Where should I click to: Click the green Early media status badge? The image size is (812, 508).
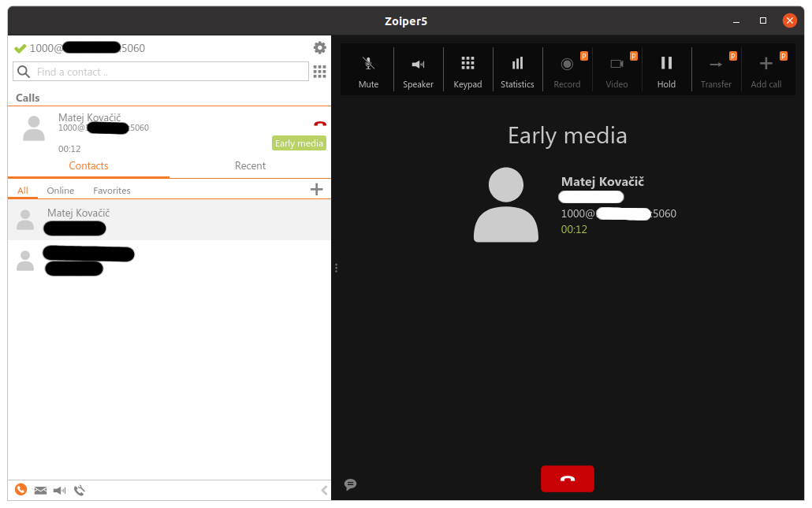[x=299, y=143]
